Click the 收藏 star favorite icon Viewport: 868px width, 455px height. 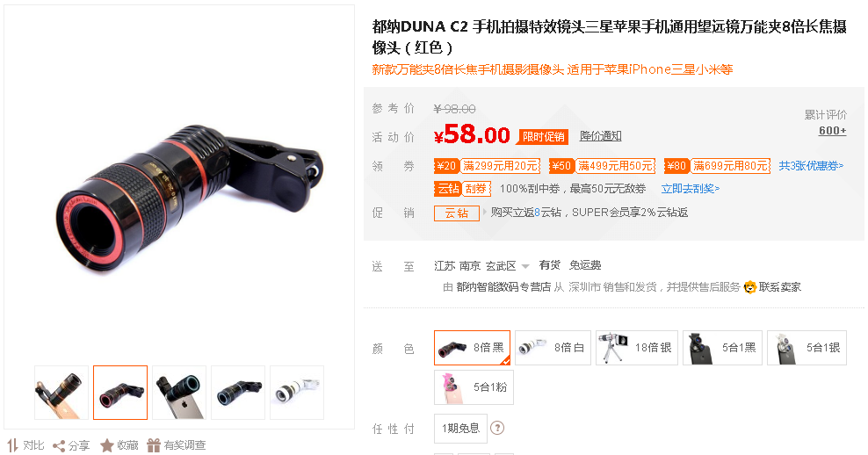tap(107, 445)
